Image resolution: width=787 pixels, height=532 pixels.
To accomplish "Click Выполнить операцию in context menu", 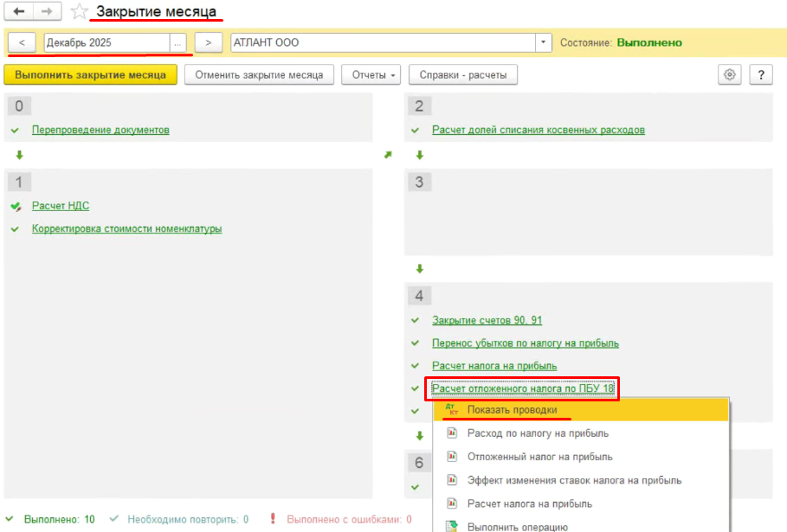I will 517,526.
